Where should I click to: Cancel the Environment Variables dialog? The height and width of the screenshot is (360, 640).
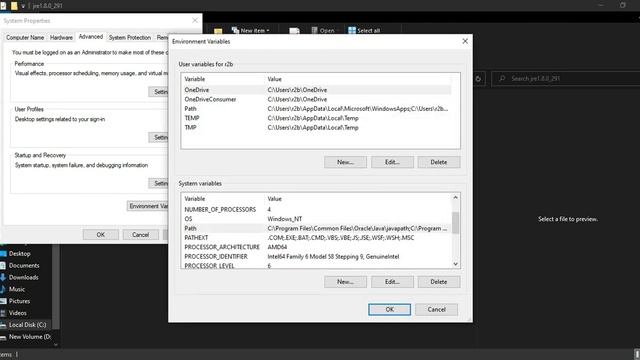(436, 309)
